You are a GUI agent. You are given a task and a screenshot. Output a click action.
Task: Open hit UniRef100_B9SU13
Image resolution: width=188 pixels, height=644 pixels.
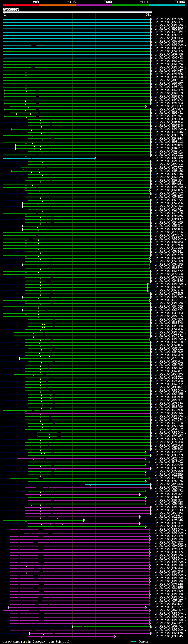tap(169, 142)
